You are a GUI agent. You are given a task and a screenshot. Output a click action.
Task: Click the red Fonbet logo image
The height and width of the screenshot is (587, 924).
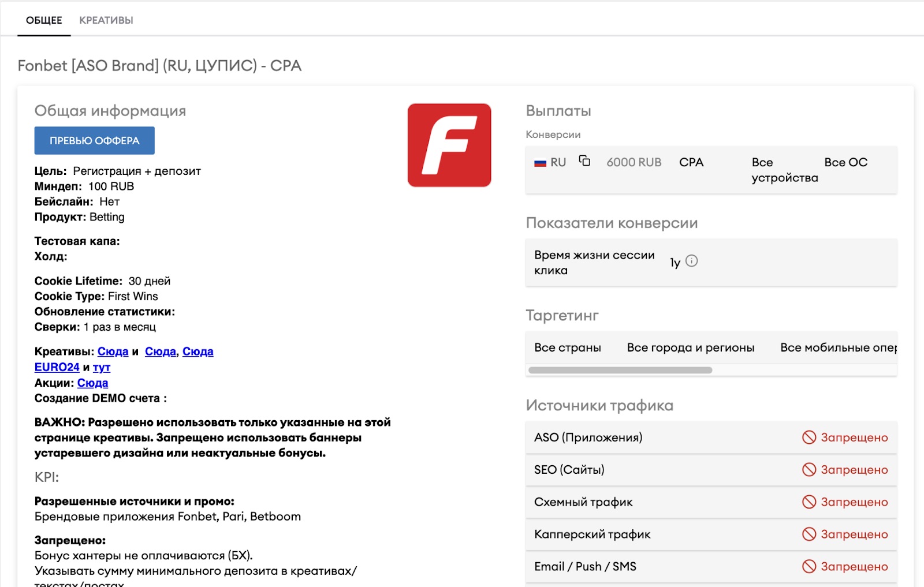tap(449, 145)
